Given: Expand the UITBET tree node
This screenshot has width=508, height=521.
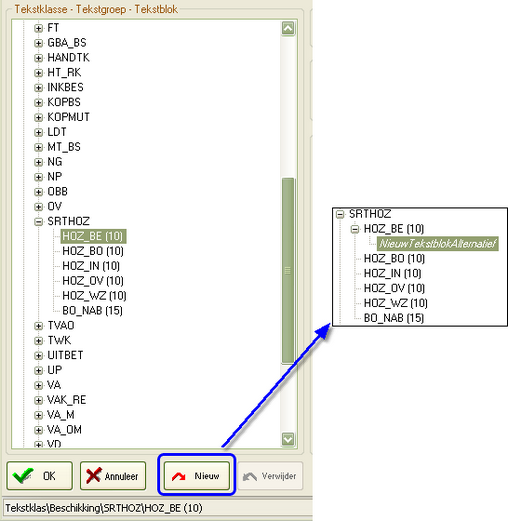Looking at the screenshot, I should [38, 356].
